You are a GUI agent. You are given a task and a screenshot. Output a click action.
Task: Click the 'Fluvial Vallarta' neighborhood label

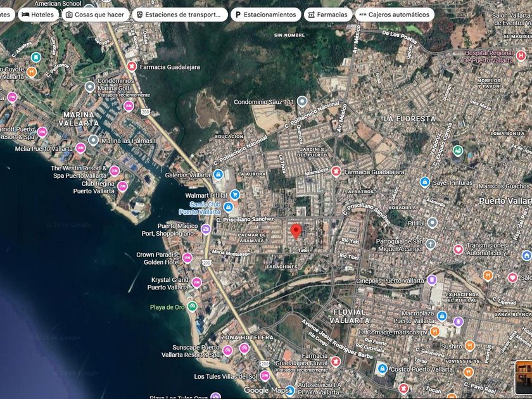pyautogui.click(x=350, y=316)
